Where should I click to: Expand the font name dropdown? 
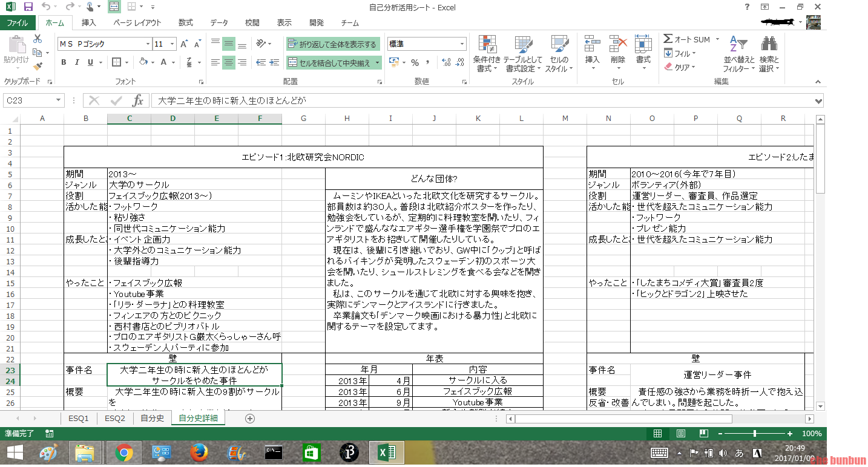(148, 44)
